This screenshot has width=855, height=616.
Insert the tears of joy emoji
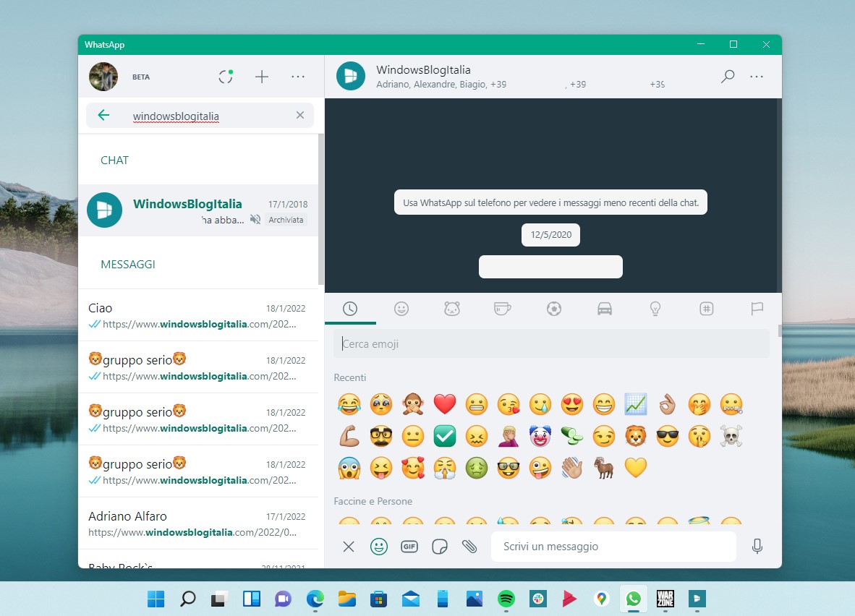pos(349,404)
